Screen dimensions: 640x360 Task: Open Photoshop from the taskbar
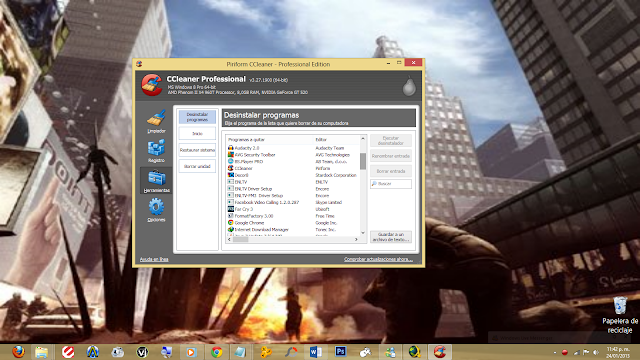tap(340, 351)
